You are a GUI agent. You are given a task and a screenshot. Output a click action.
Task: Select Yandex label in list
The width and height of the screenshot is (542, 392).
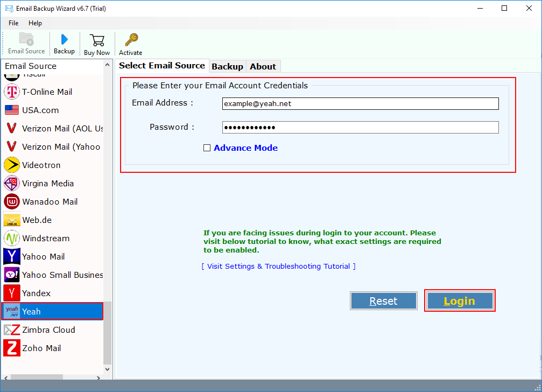coord(36,293)
